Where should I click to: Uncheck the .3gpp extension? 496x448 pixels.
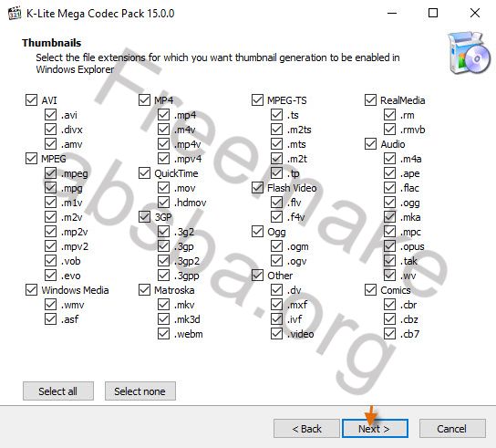pyautogui.click(x=163, y=276)
